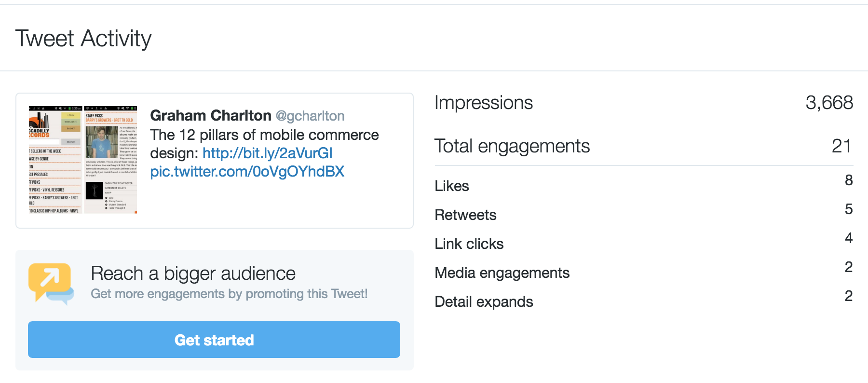Open the bit.ly/2aVurGI link
868x383 pixels.
click(267, 153)
